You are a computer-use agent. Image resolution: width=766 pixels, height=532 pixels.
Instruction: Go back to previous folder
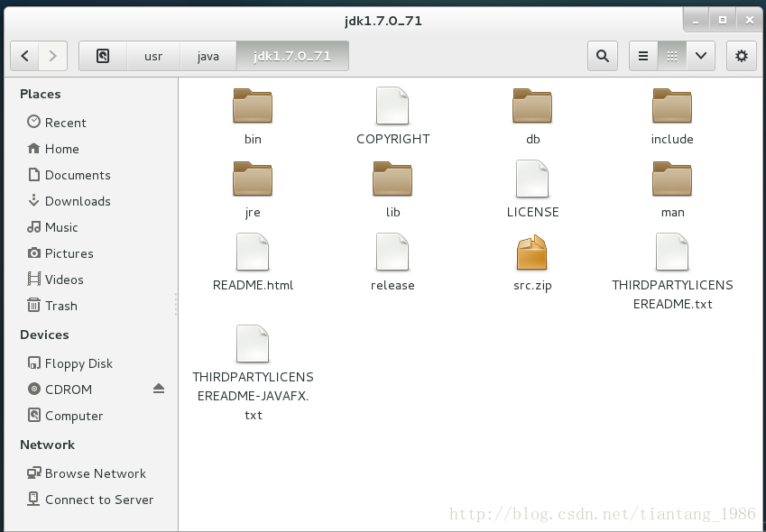pos(25,56)
